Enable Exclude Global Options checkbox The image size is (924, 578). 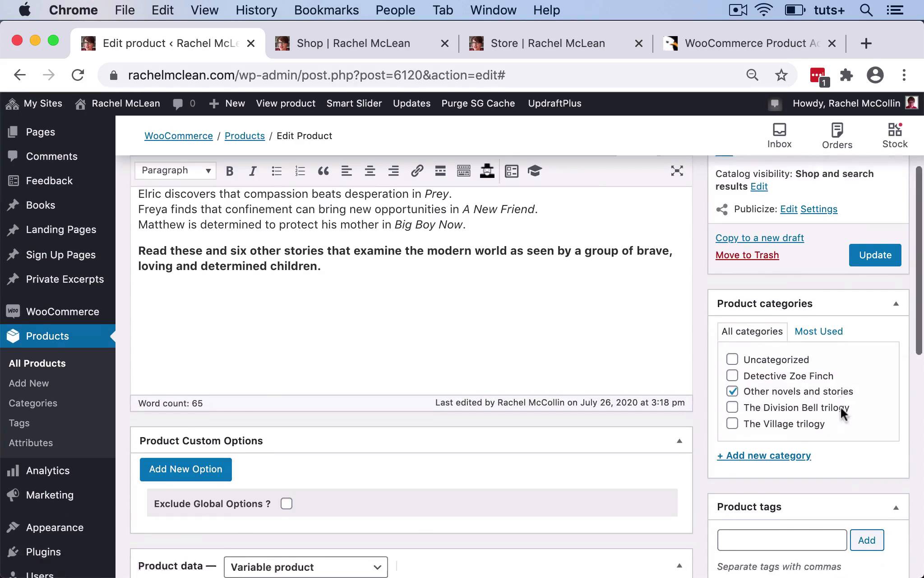click(286, 503)
